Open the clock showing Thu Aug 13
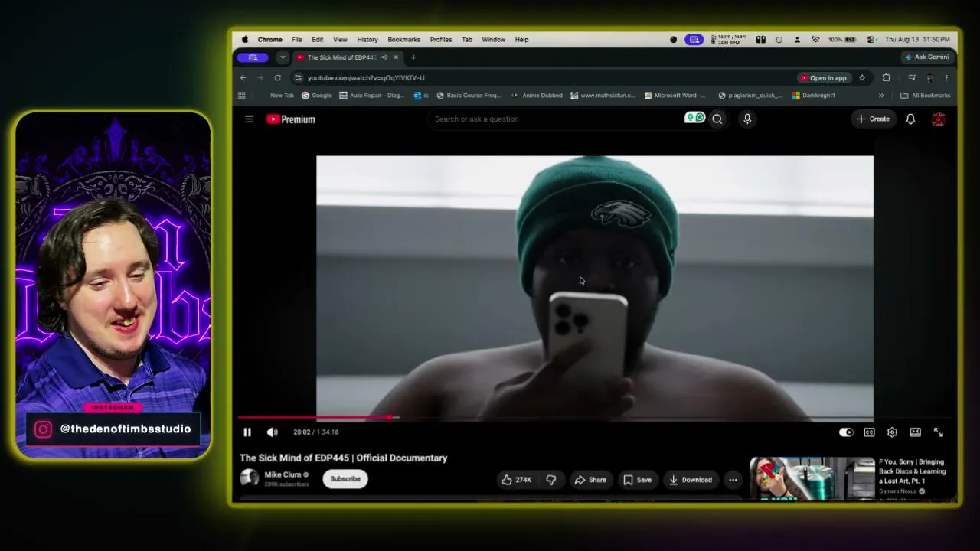The width and height of the screenshot is (980, 551). [918, 40]
